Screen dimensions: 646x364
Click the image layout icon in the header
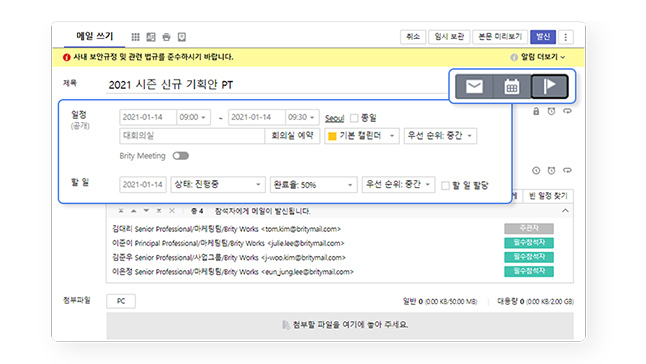click(x=151, y=37)
